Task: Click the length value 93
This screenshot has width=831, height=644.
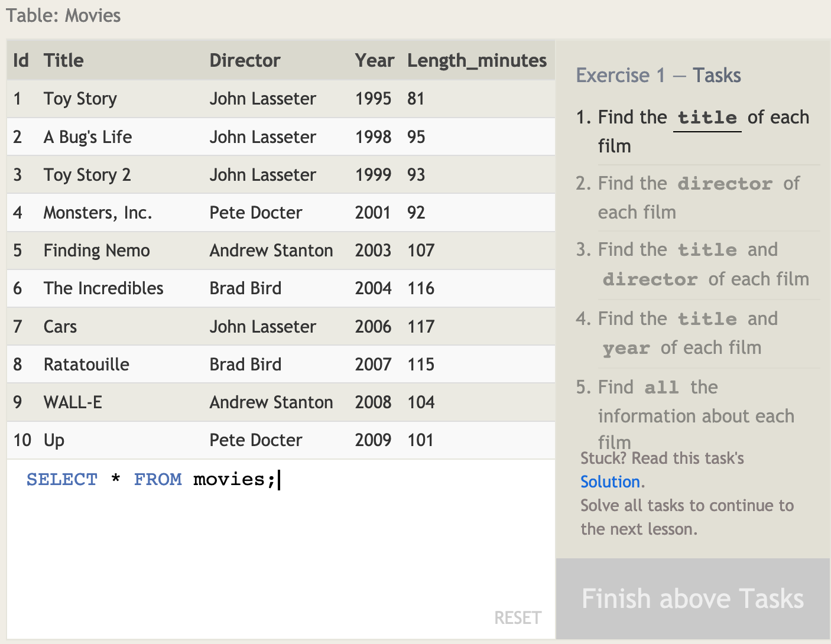Action: pyautogui.click(x=416, y=175)
